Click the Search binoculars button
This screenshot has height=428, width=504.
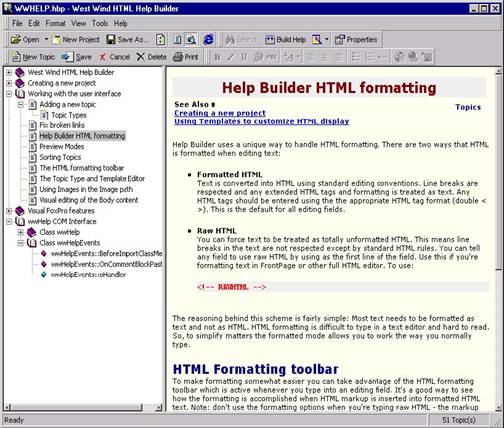coord(242,40)
